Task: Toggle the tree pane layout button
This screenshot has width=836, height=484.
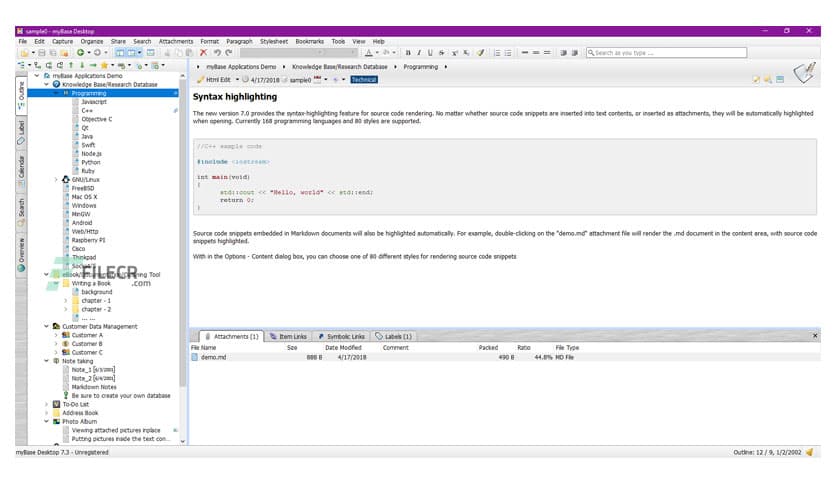Action: 120,53
